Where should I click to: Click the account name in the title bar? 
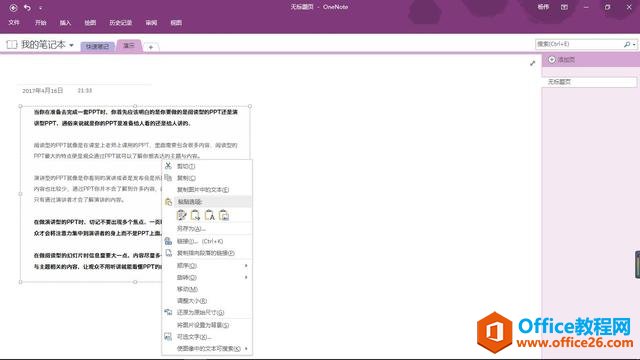543,7
